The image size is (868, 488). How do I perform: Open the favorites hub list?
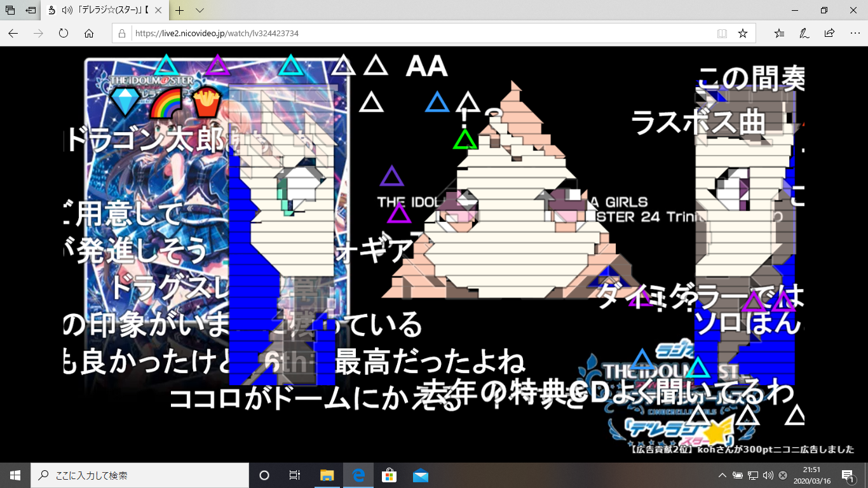coord(780,33)
